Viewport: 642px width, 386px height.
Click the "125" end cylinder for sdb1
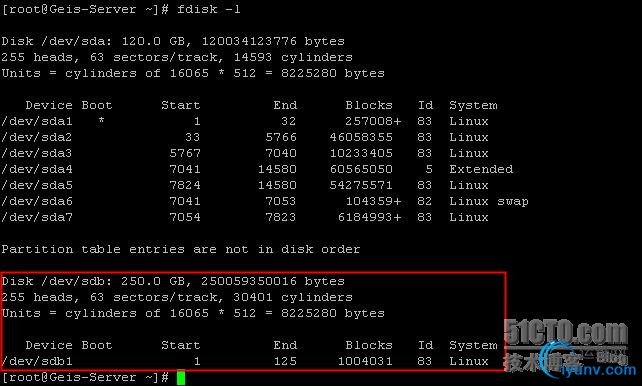click(285, 361)
